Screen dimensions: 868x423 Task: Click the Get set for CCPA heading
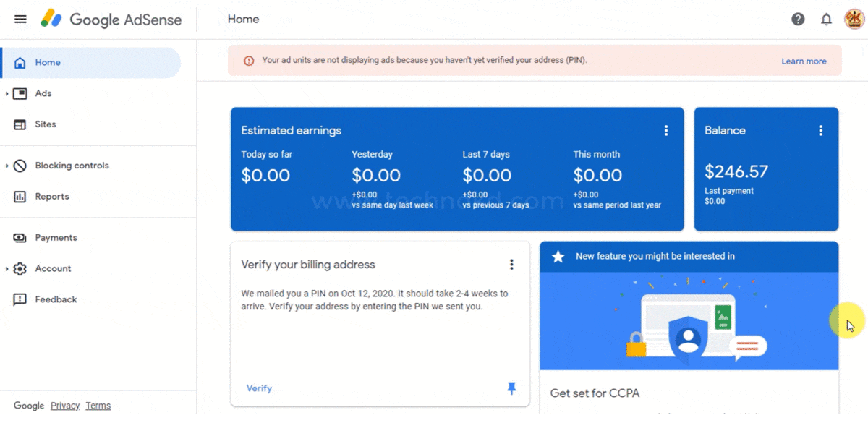(x=595, y=393)
